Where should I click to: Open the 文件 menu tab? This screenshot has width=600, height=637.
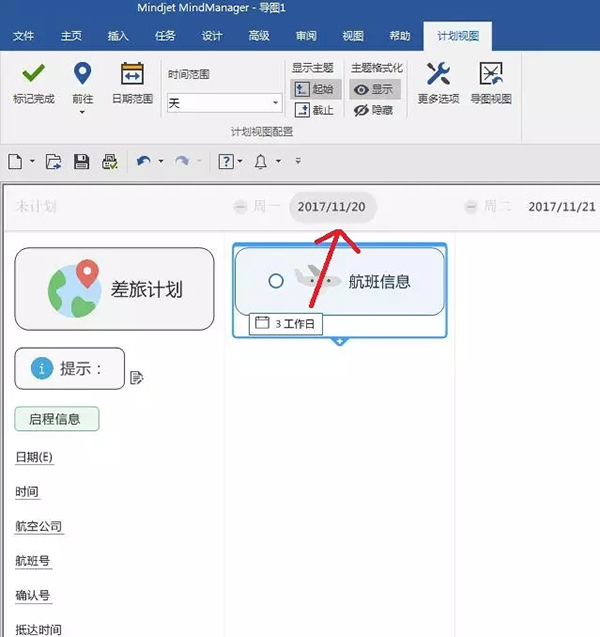point(23,36)
